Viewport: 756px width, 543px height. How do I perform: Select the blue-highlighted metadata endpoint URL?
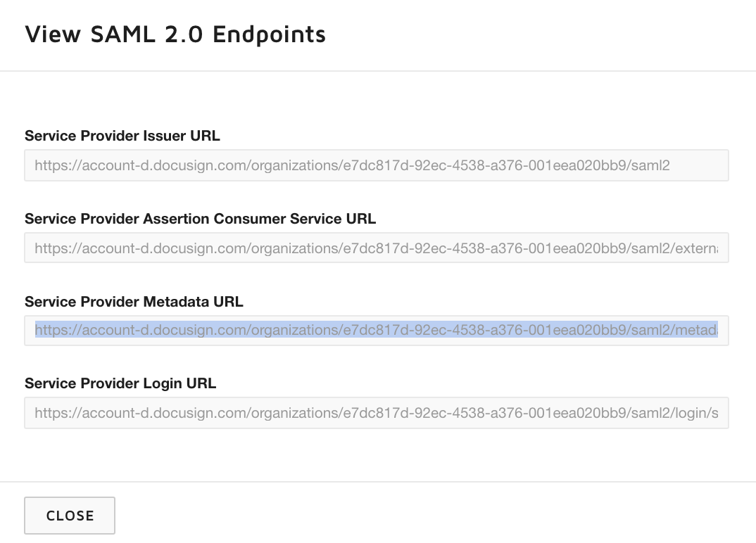coord(377,330)
